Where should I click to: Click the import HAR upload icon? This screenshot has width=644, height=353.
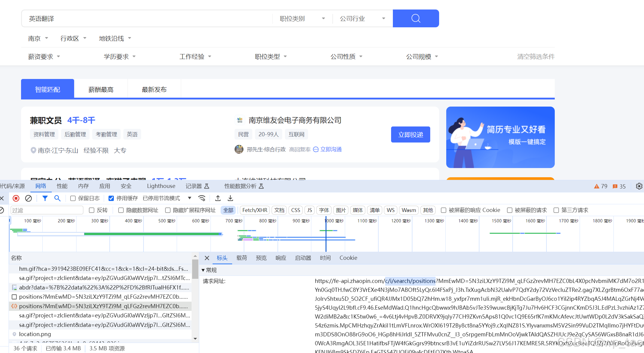click(218, 198)
